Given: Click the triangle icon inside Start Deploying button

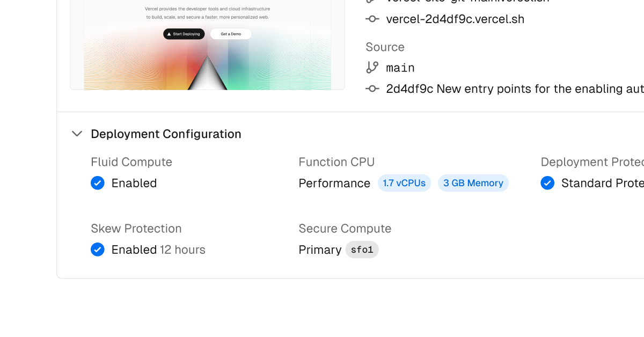Looking at the screenshot, I should click(168, 34).
